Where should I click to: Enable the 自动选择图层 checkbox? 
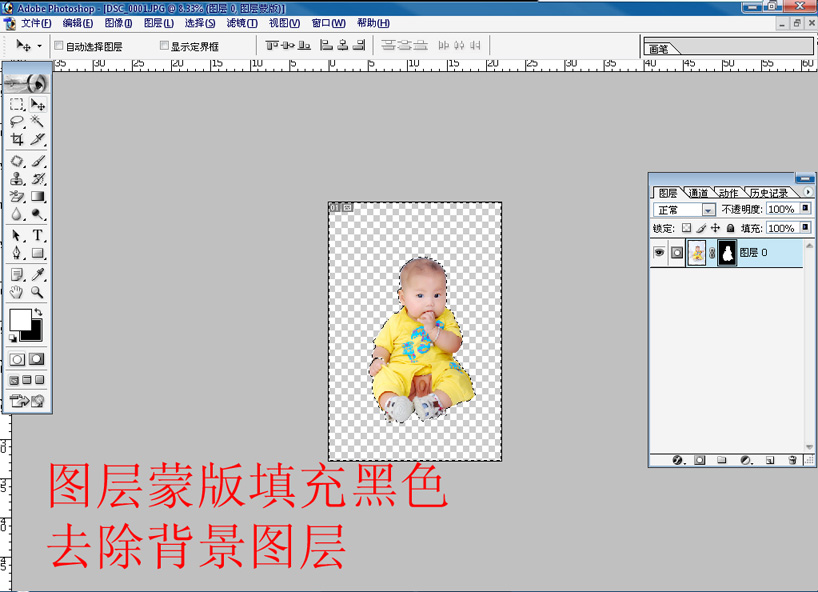59,46
